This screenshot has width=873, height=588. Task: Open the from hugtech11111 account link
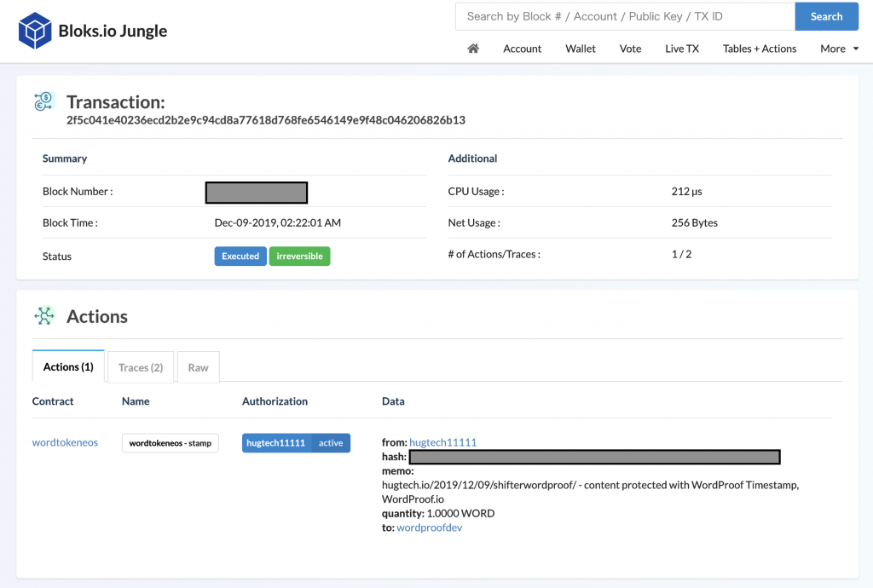click(442, 442)
